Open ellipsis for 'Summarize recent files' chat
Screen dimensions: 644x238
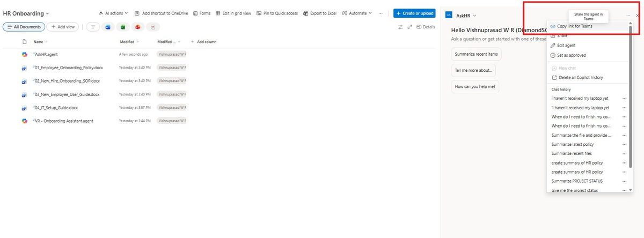click(624, 153)
